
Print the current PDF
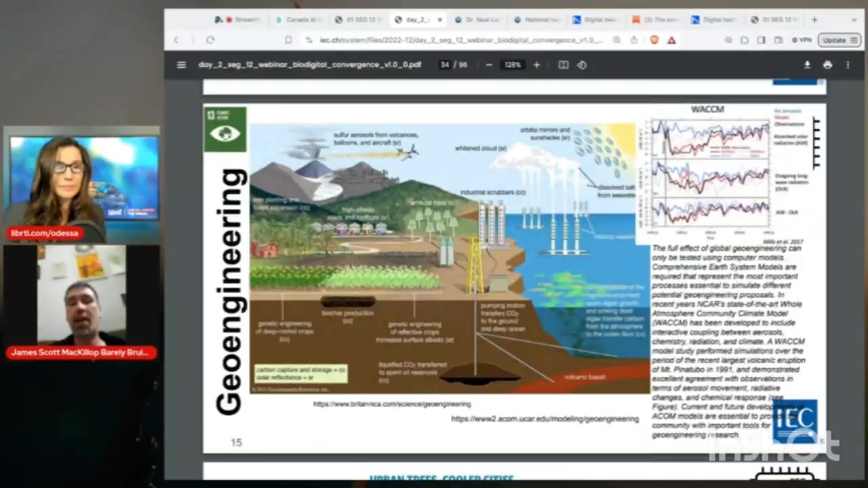click(827, 64)
